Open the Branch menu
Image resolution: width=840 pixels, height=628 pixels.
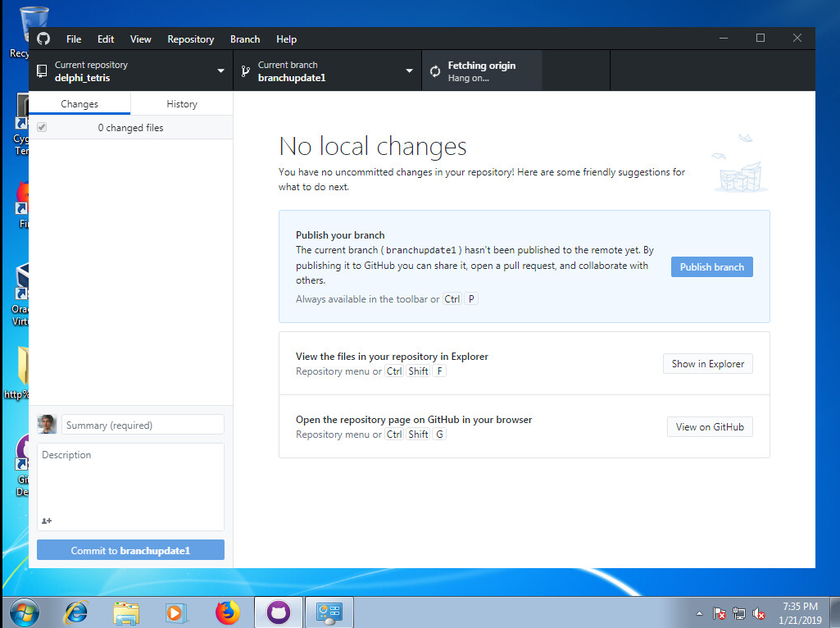pos(245,39)
